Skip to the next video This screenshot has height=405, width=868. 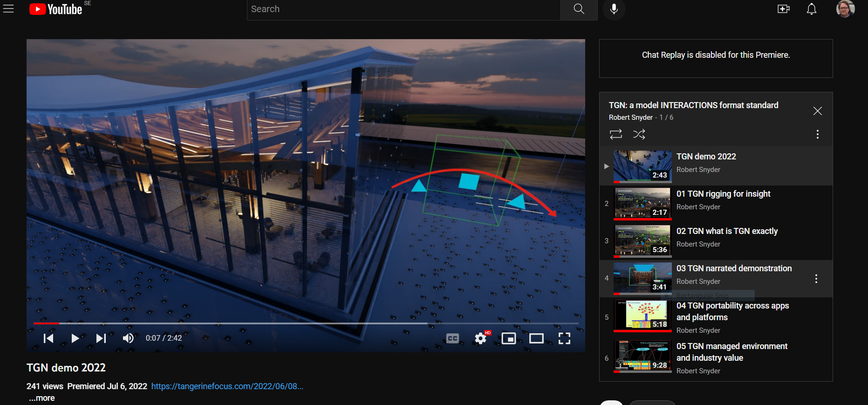tap(101, 338)
